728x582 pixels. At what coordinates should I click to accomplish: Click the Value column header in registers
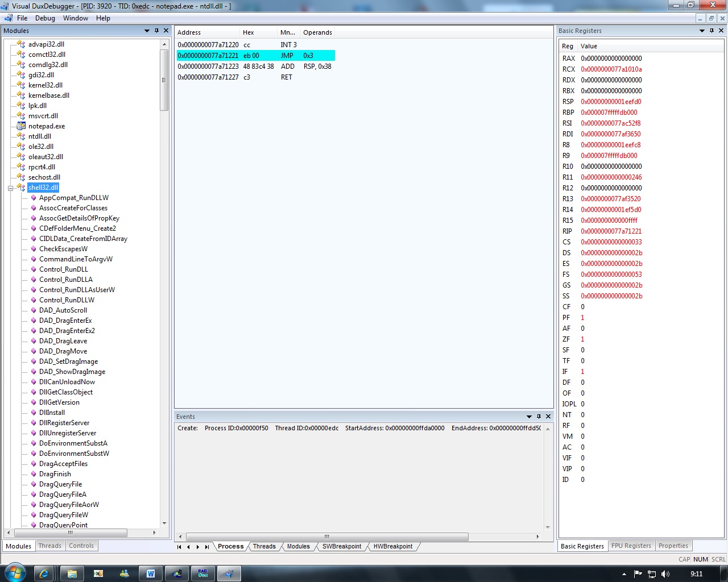click(x=651, y=46)
